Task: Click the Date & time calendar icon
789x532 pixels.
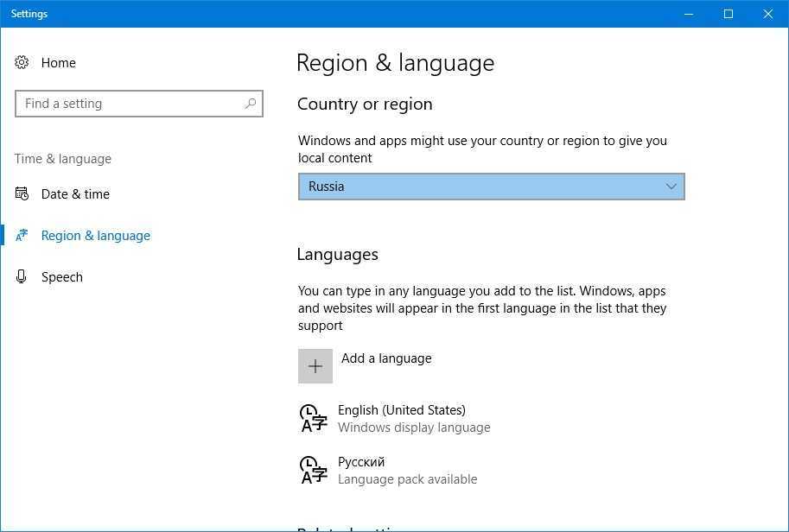Action: 22,193
